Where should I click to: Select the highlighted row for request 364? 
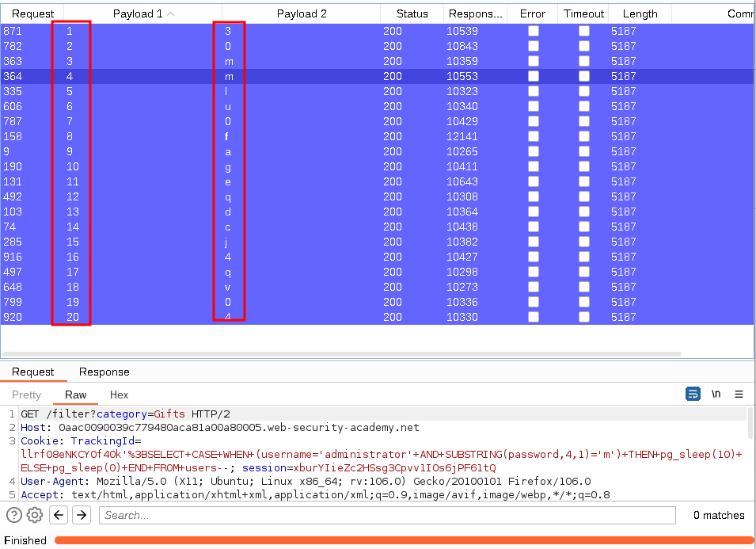377,76
